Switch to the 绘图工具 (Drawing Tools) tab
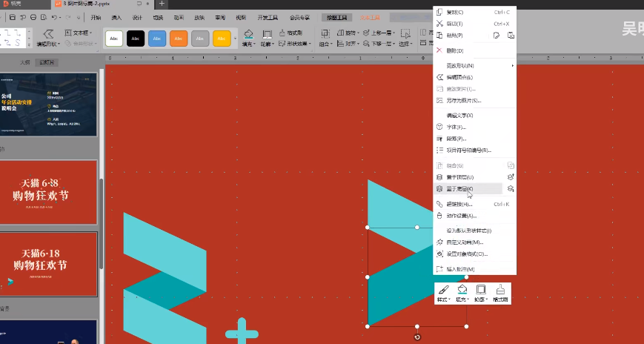This screenshot has width=644, height=344. 336,18
